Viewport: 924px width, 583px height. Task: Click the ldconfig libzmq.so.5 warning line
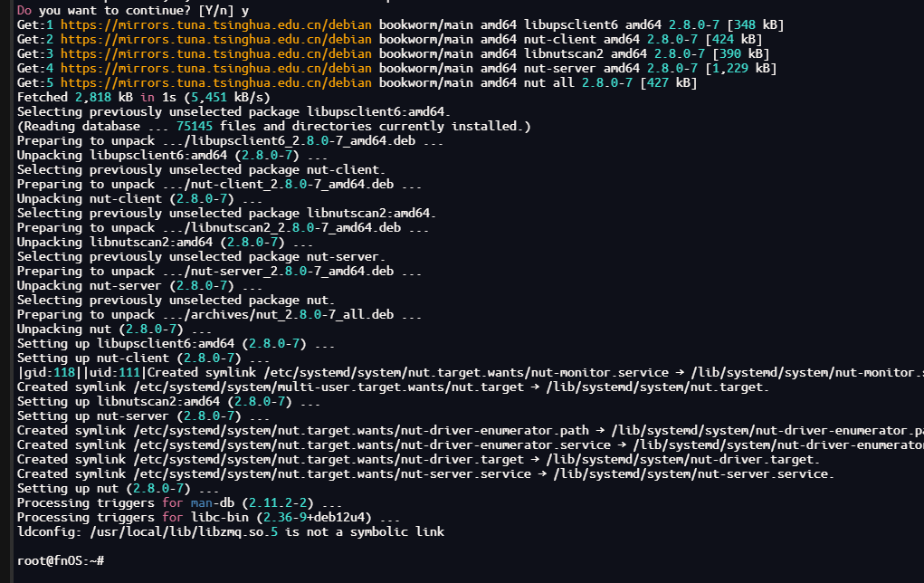click(231, 531)
